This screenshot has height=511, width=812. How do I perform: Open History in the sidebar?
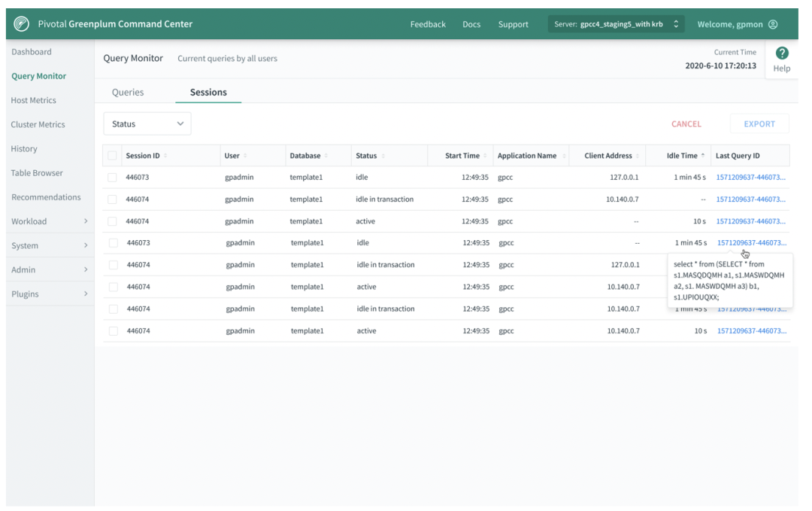(24, 149)
